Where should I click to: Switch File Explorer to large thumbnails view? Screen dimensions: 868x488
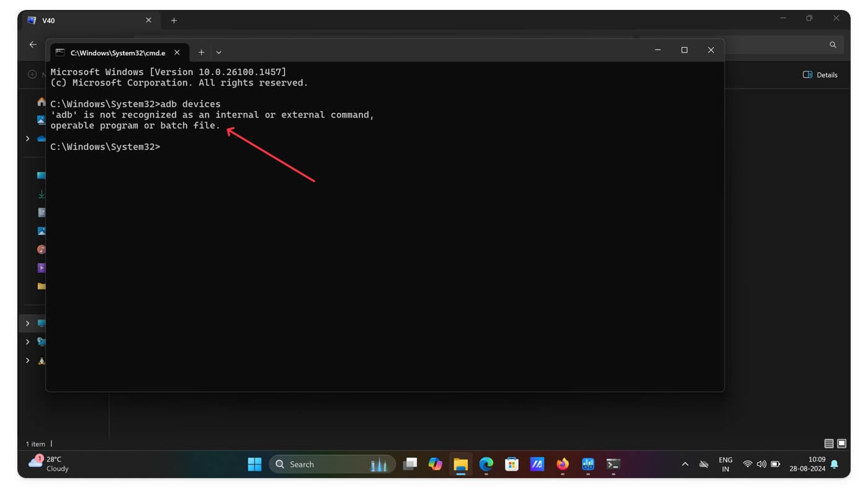pos(842,443)
